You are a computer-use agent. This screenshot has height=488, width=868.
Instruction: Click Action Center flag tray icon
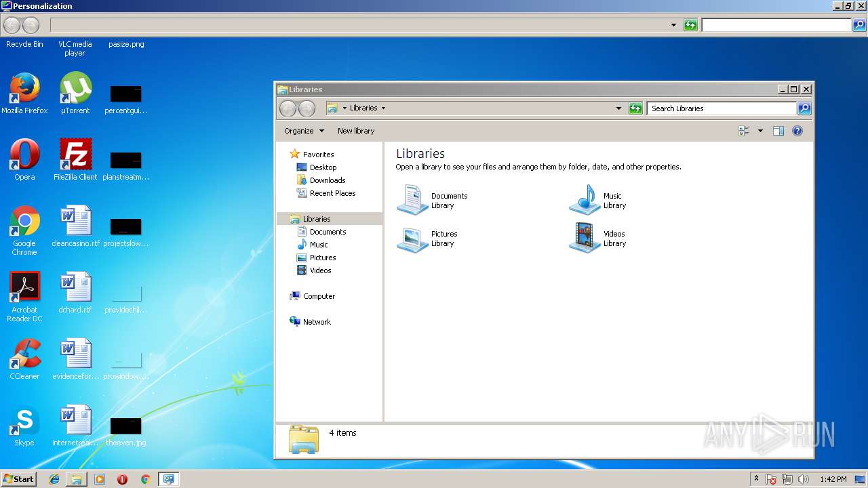coord(771,479)
